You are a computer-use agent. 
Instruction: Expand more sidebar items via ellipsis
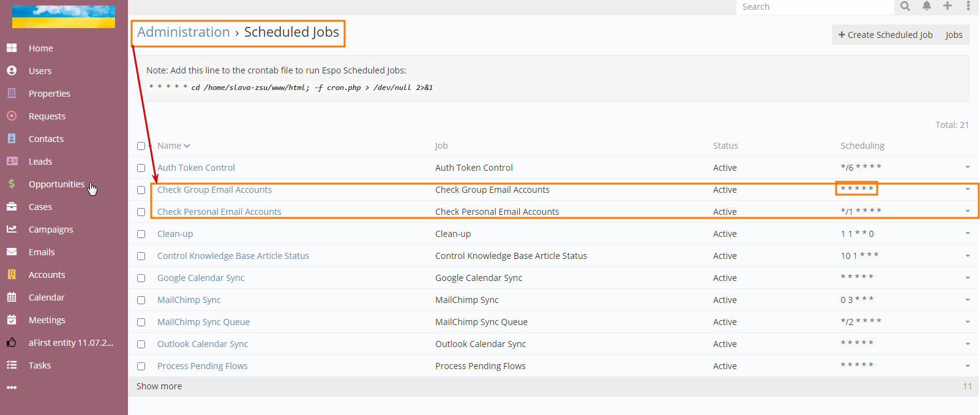(12, 387)
